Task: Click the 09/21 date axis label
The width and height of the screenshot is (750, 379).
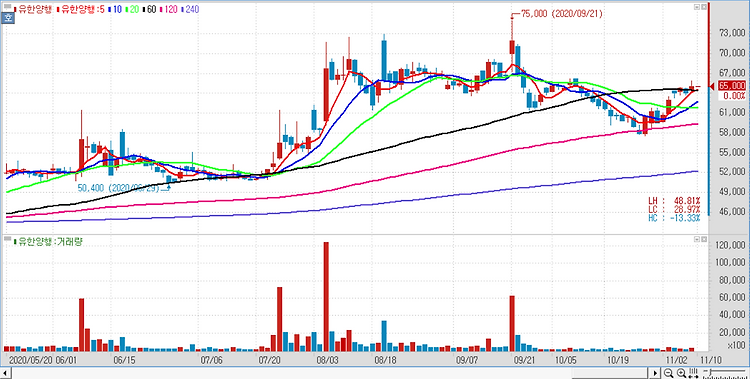Action: click(524, 359)
